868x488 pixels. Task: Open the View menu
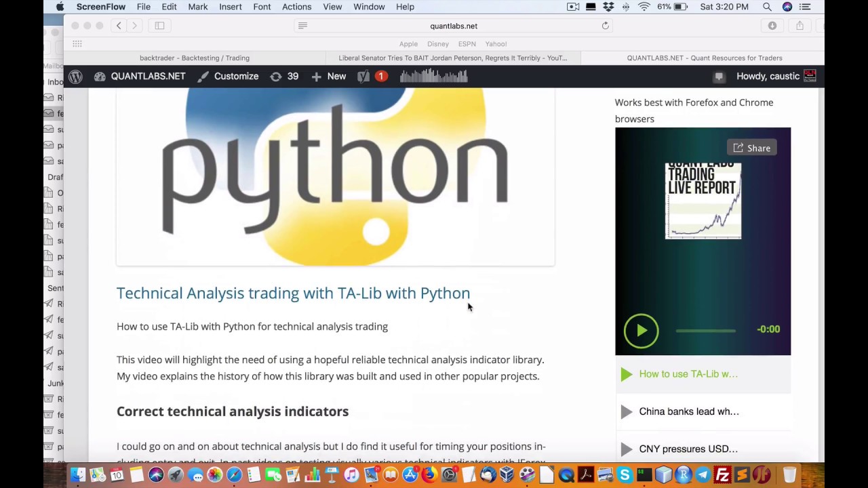tap(332, 7)
